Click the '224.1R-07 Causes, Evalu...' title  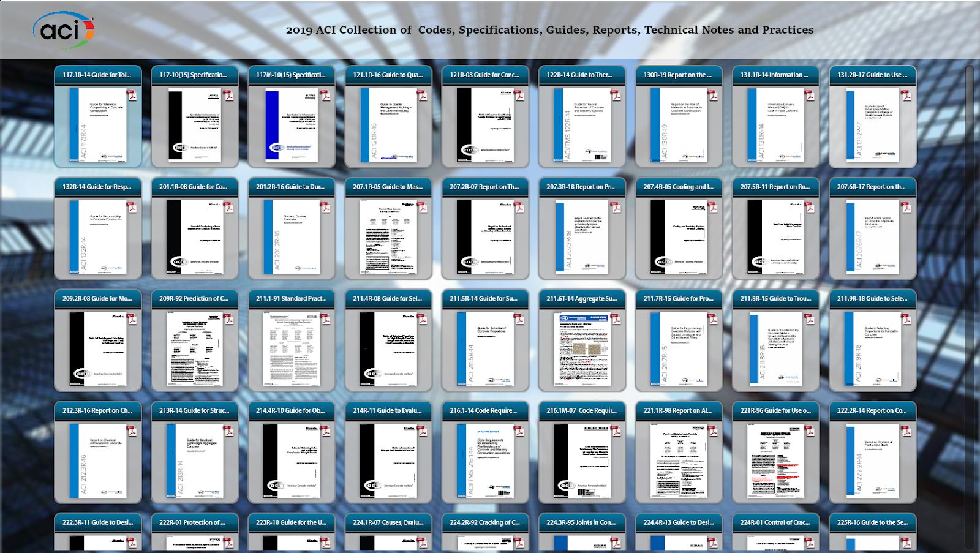(388, 522)
